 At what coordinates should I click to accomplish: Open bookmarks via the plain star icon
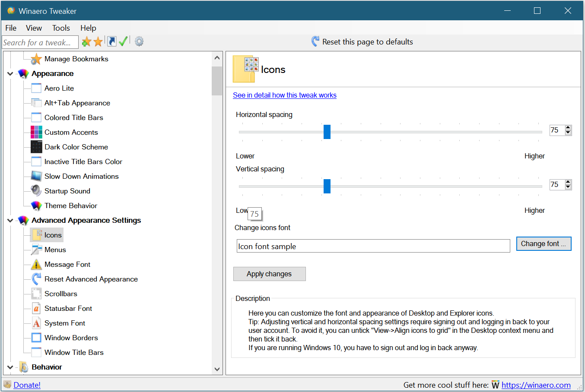(99, 41)
